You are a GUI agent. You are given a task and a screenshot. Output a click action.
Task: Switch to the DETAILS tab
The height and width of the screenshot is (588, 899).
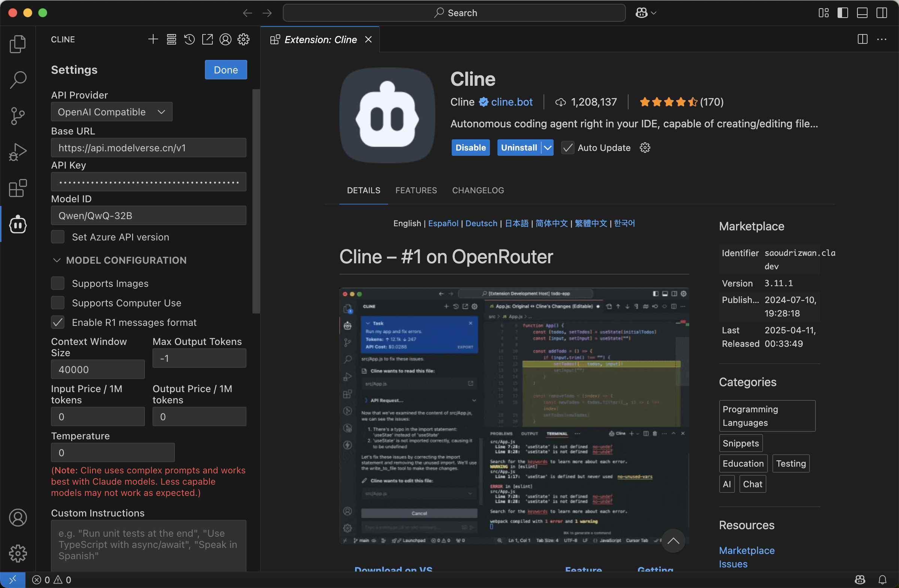pyautogui.click(x=364, y=190)
